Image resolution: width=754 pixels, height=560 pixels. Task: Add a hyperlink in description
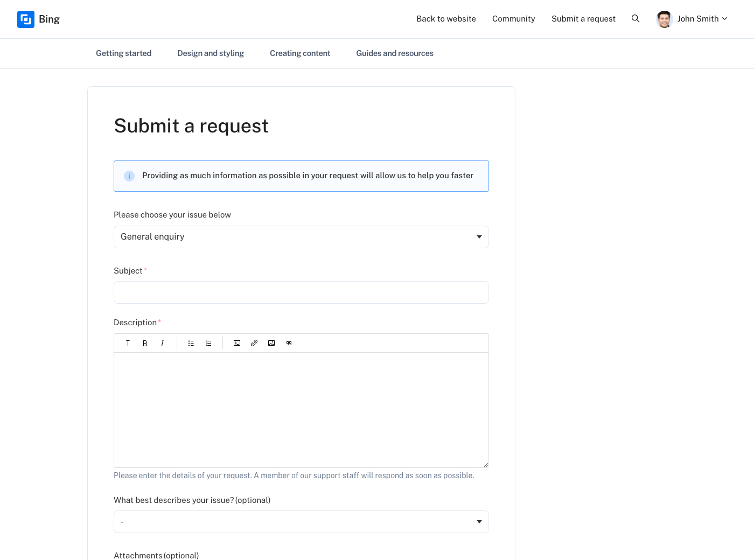tap(254, 343)
